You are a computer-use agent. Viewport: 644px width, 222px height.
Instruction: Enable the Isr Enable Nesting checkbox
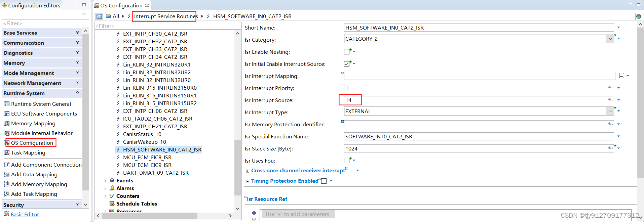point(347,52)
